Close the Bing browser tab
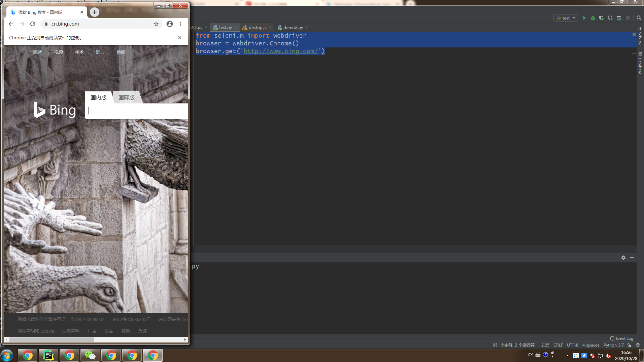This screenshot has height=362, width=644. (x=82, y=12)
